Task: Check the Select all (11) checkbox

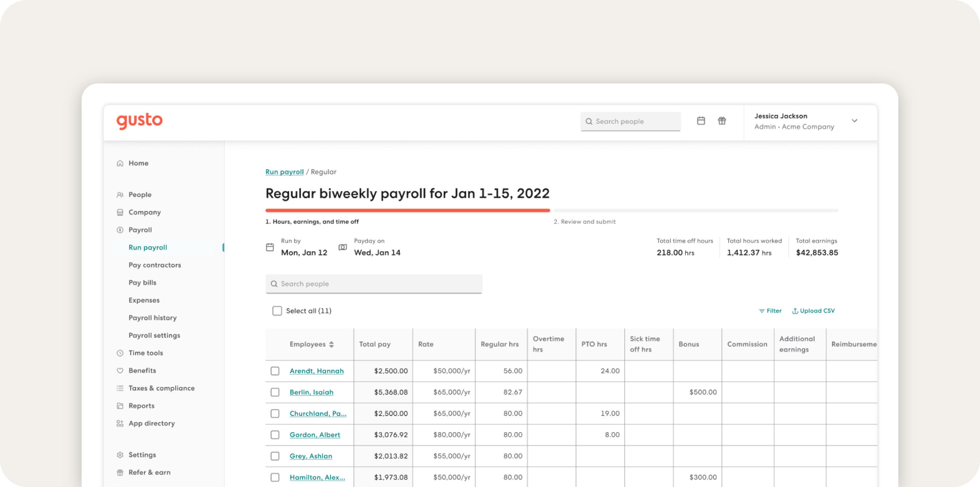Action: (277, 311)
